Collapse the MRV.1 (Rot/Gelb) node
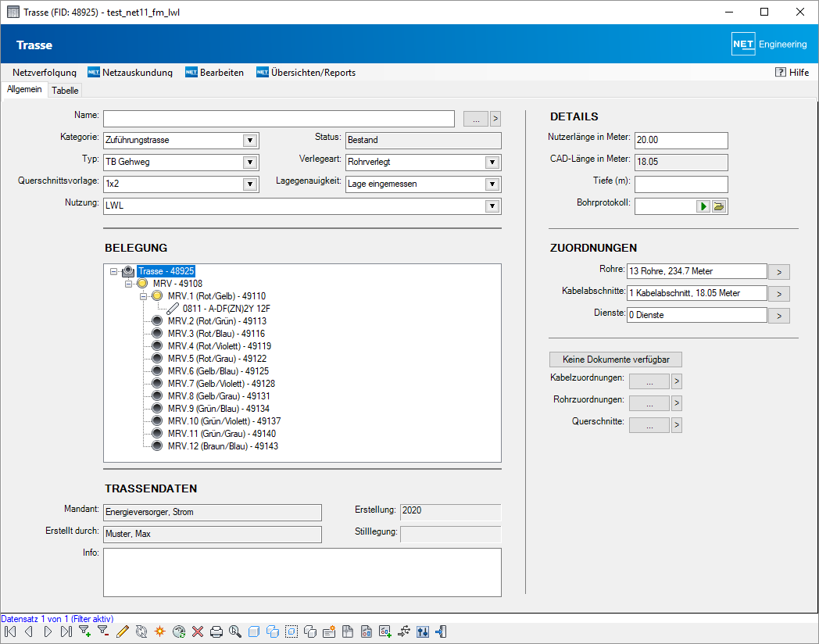 click(x=143, y=296)
